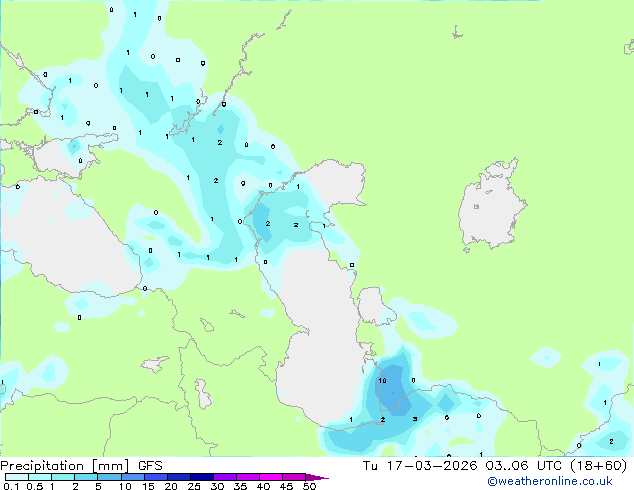Click the (18+60) forecast offset text
Image resolution: width=634 pixels, height=490 pixels.
coord(598,466)
